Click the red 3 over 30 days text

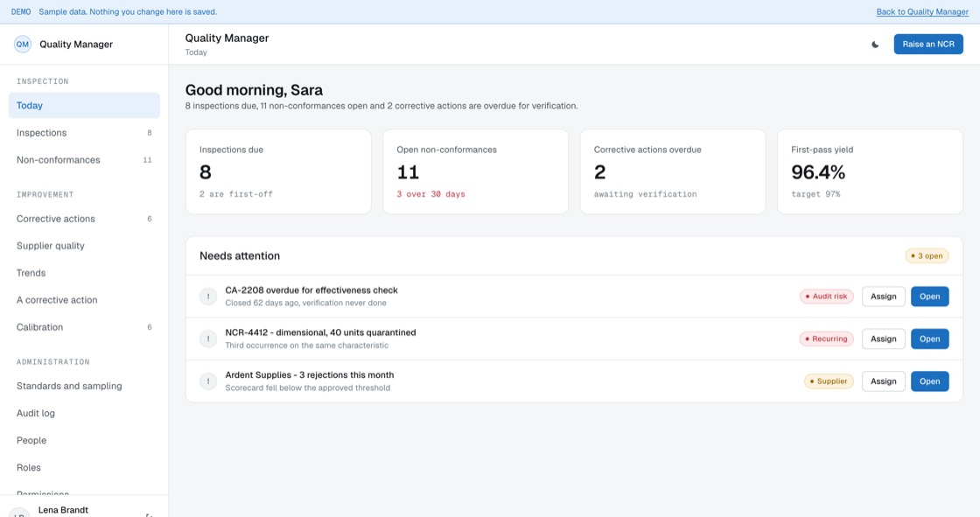coord(430,194)
